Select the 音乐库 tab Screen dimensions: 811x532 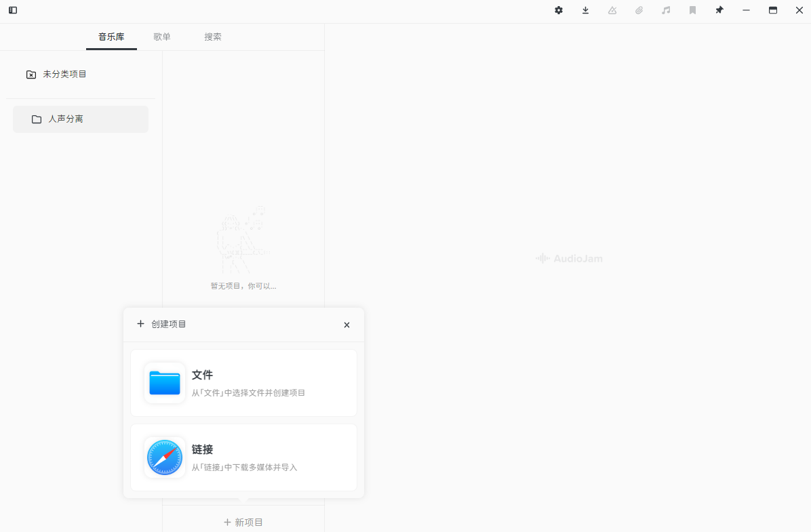click(111, 37)
